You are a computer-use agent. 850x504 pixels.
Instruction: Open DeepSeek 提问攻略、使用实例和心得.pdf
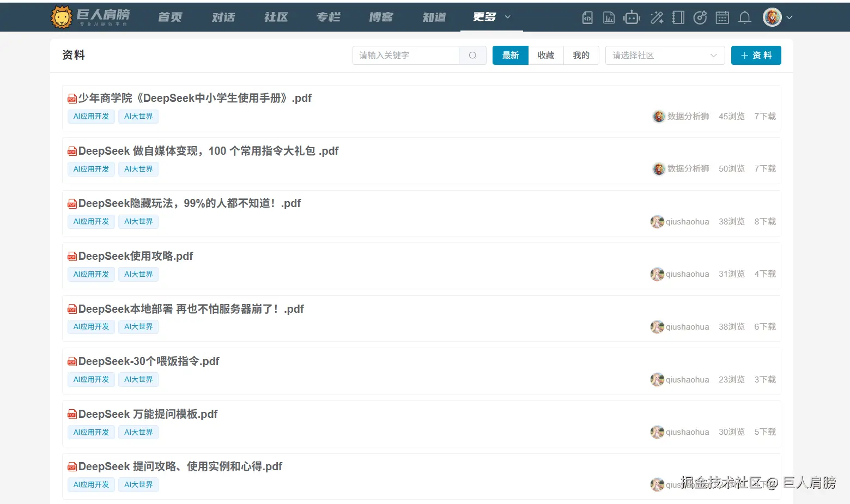(x=180, y=466)
